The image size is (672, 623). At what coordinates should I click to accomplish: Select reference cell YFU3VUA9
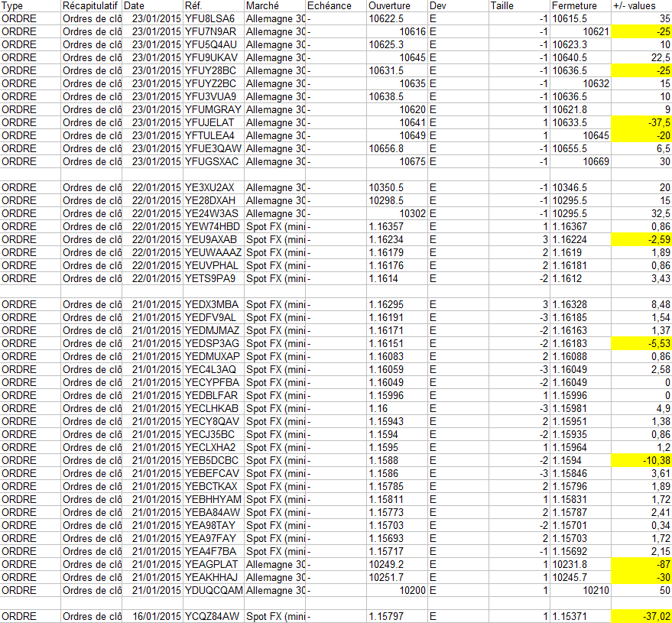[x=214, y=97]
